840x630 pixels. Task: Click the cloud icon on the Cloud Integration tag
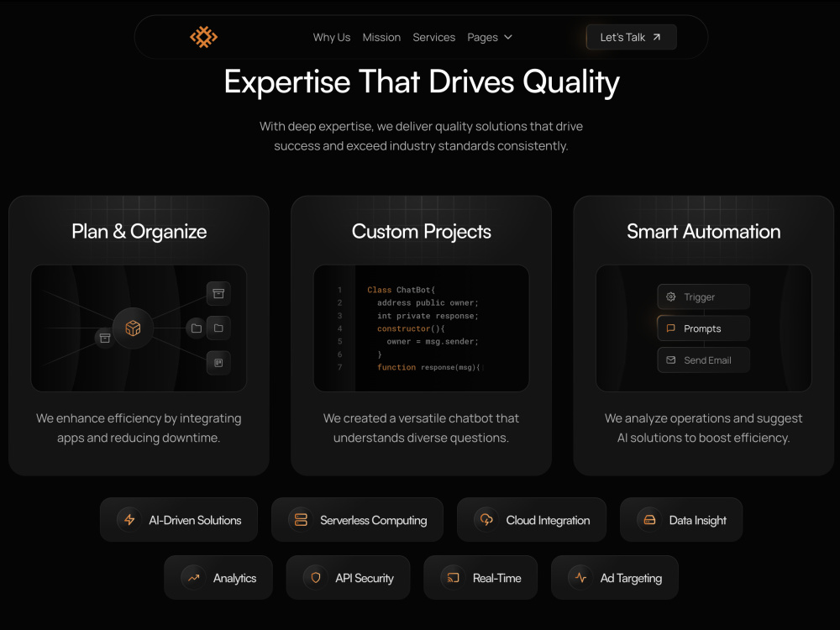[x=486, y=520]
